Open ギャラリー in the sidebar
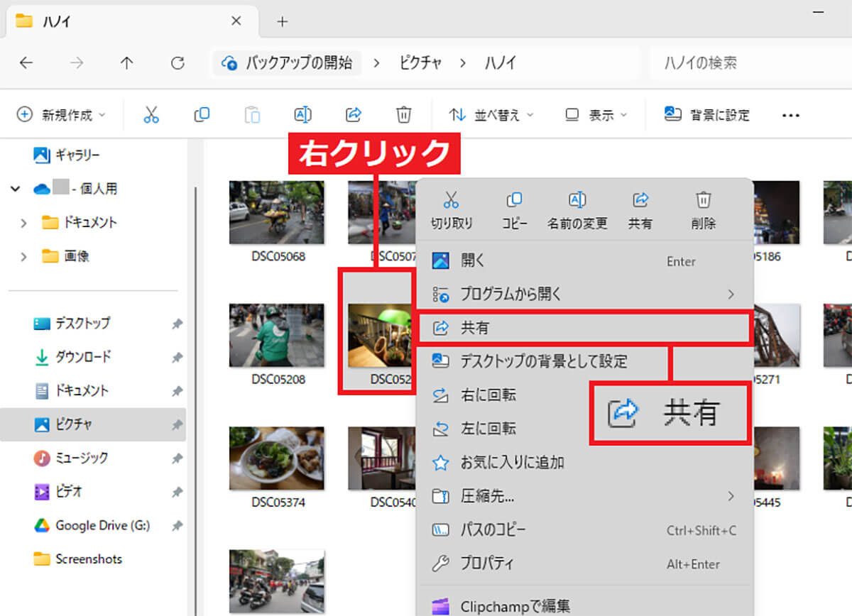The height and width of the screenshot is (616, 852). point(67,155)
